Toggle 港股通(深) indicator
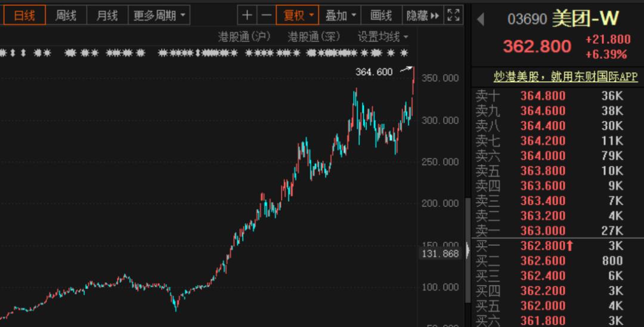Viewport: 644px width, 327px height. coord(314,37)
